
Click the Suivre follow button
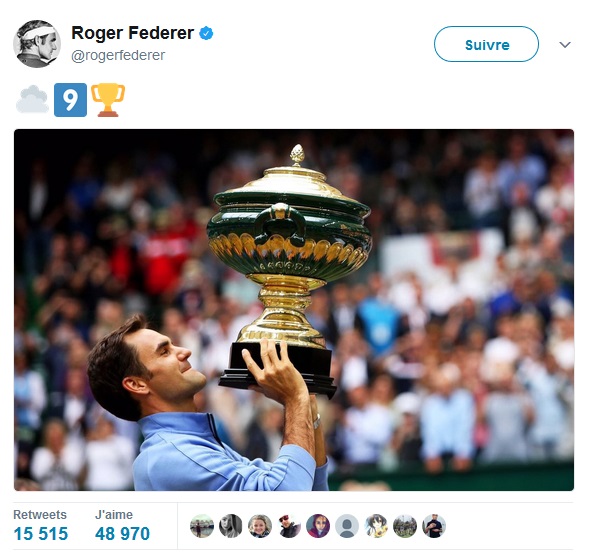486,44
